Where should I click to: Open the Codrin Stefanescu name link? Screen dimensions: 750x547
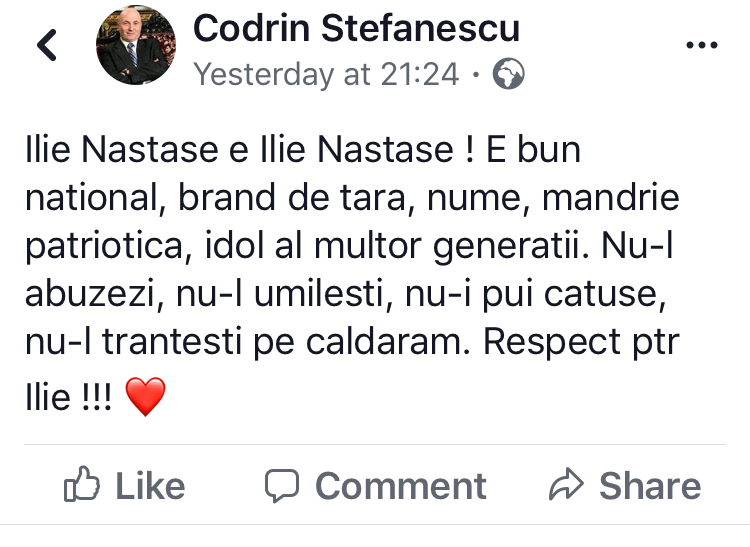click(356, 29)
